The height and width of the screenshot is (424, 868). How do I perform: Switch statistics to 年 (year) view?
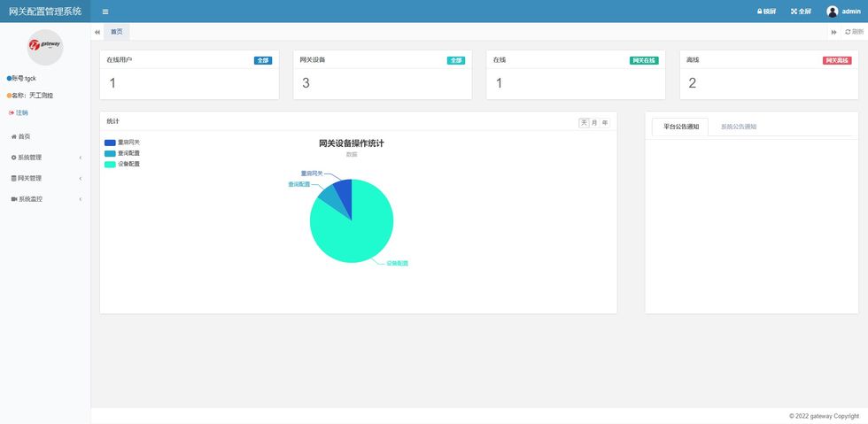pos(605,122)
